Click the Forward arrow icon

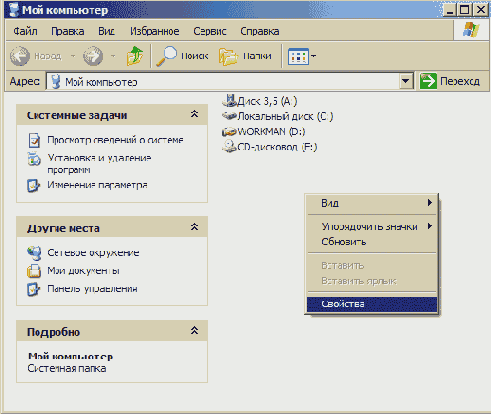(93, 56)
